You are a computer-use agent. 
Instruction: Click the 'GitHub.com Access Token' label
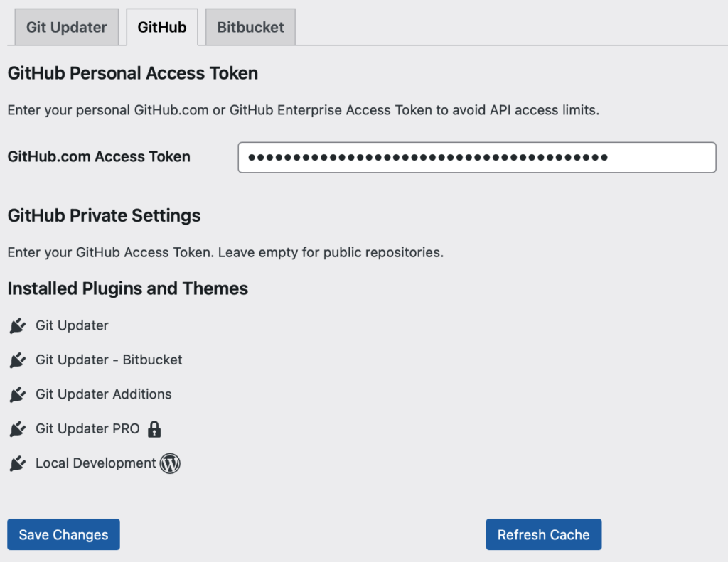click(x=99, y=157)
